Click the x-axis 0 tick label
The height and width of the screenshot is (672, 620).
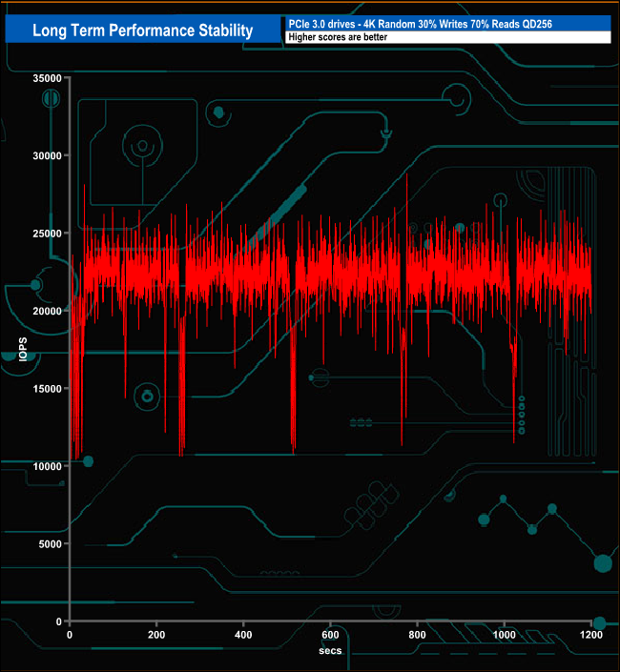coord(70,635)
